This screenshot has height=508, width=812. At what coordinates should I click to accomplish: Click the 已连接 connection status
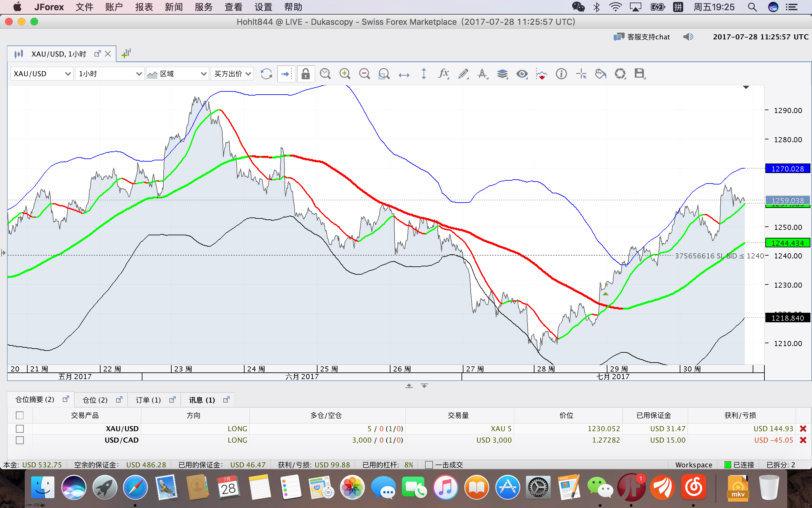coord(740,465)
